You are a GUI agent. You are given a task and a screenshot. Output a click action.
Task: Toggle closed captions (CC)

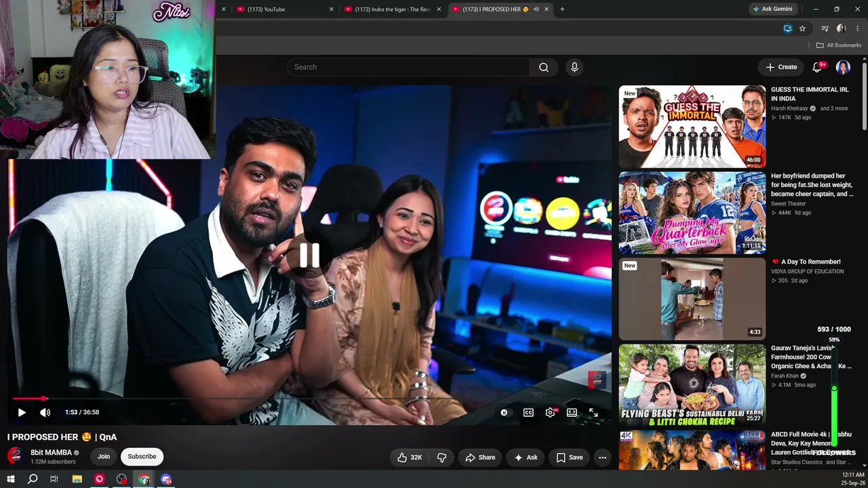(x=528, y=412)
